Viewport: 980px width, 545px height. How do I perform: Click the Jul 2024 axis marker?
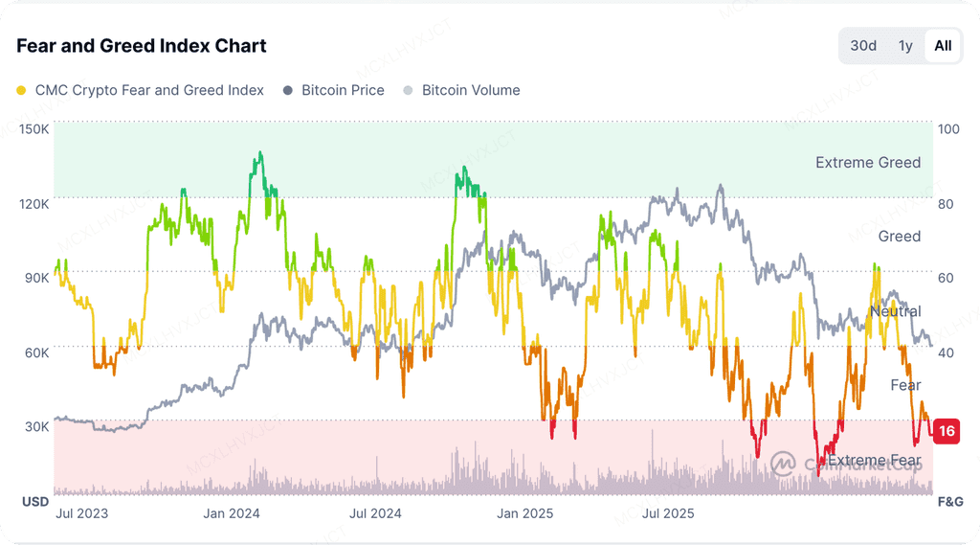click(375, 513)
